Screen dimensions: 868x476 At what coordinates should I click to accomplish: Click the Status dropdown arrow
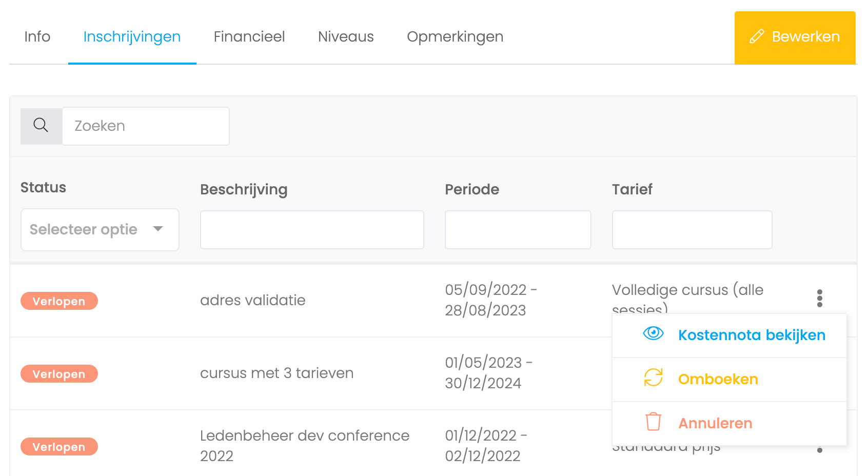[158, 229]
